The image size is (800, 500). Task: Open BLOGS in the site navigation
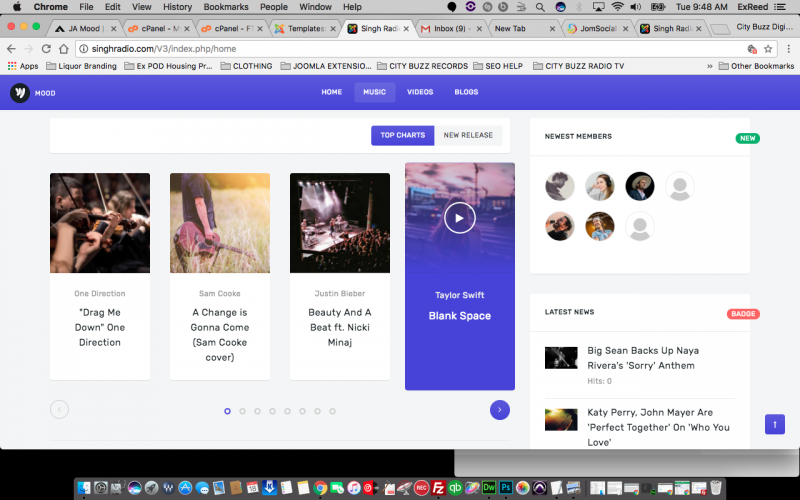click(466, 92)
